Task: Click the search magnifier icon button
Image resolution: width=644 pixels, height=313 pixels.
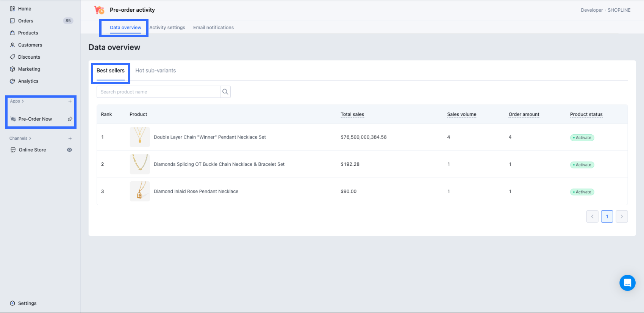Action: pos(225,92)
